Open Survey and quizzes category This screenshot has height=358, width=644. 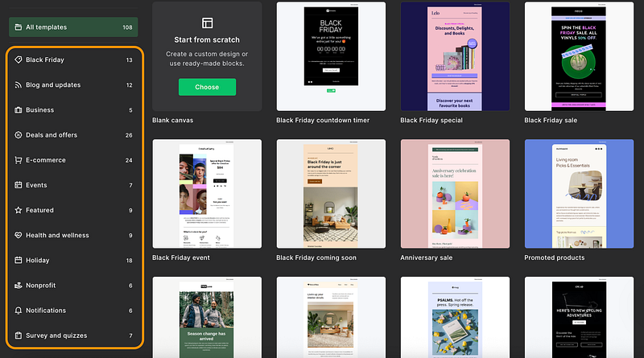(x=73, y=335)
